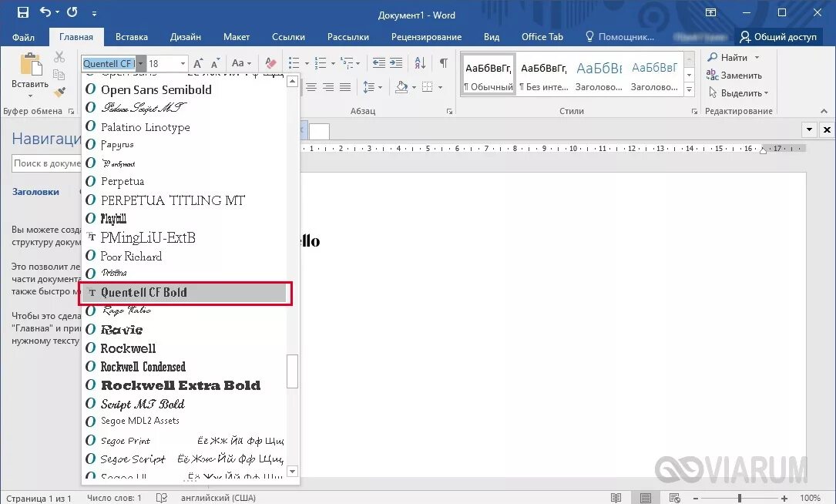Apply a bulleted list
The height and width of the screenshot is (504, 836).
point(294,63)
